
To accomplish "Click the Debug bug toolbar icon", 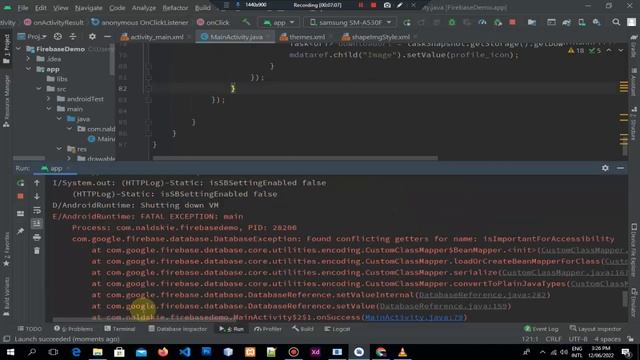I will coord(452,22).
